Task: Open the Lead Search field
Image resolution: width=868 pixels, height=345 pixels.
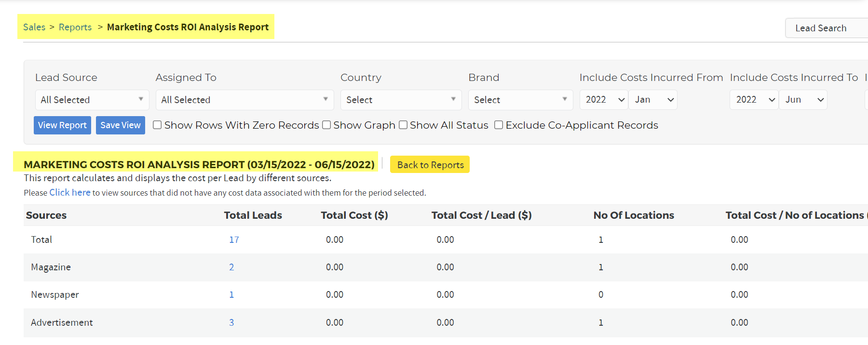Action: tap(827, 28)
